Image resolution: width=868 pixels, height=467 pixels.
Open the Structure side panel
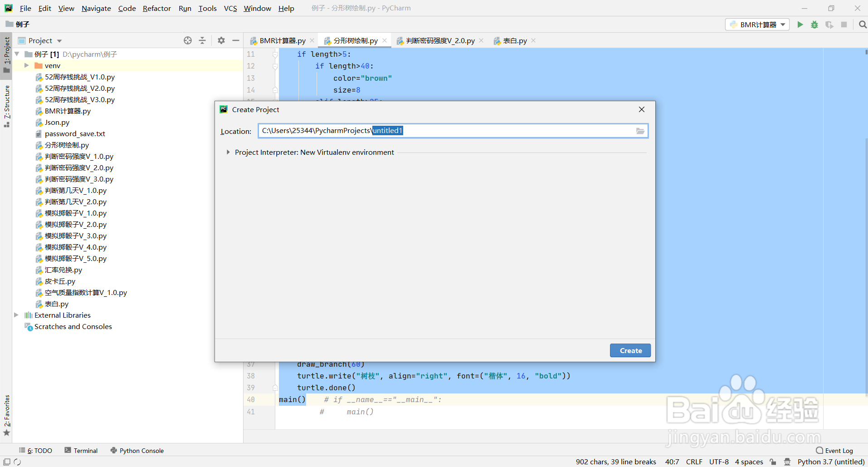(x=7, y=106)
